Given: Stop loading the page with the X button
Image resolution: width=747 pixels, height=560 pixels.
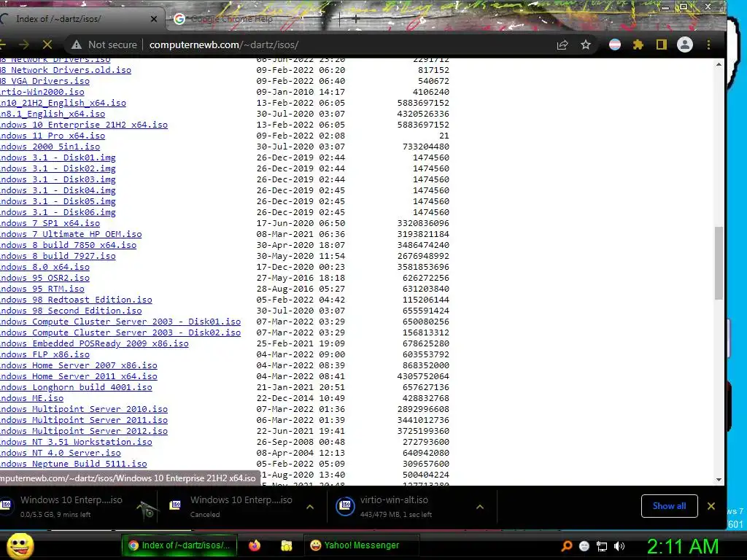Looking at the screenshot, I should point(47,44).
